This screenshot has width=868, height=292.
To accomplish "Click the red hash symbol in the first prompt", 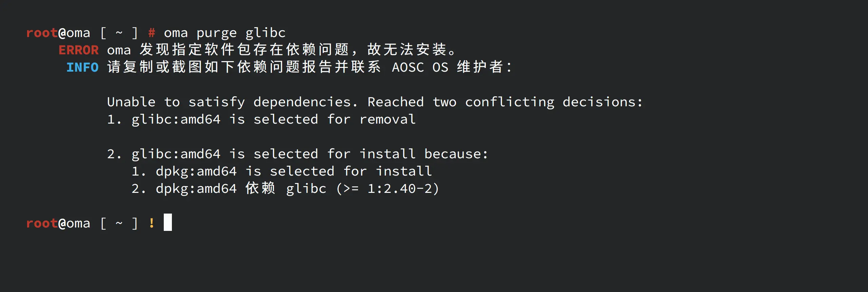I will (x=152, y=33).
